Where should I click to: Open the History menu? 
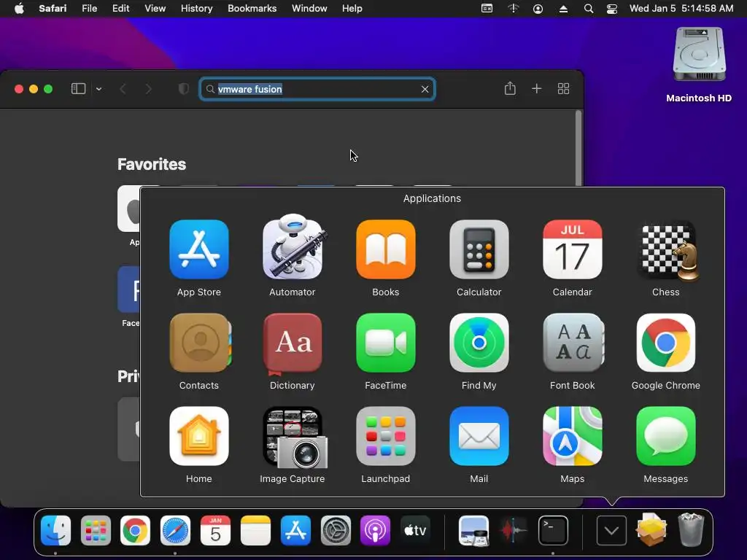tap(196, 9)
